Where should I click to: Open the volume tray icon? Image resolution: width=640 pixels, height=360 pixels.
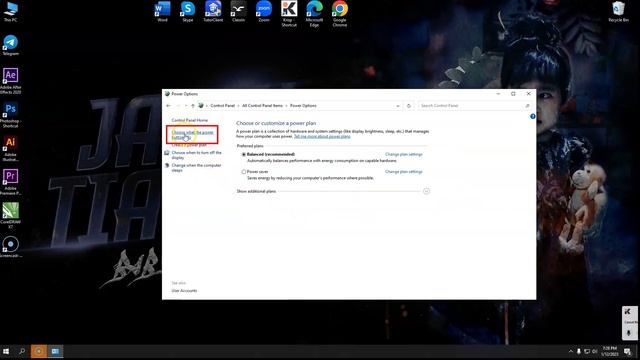pos(595,351)
